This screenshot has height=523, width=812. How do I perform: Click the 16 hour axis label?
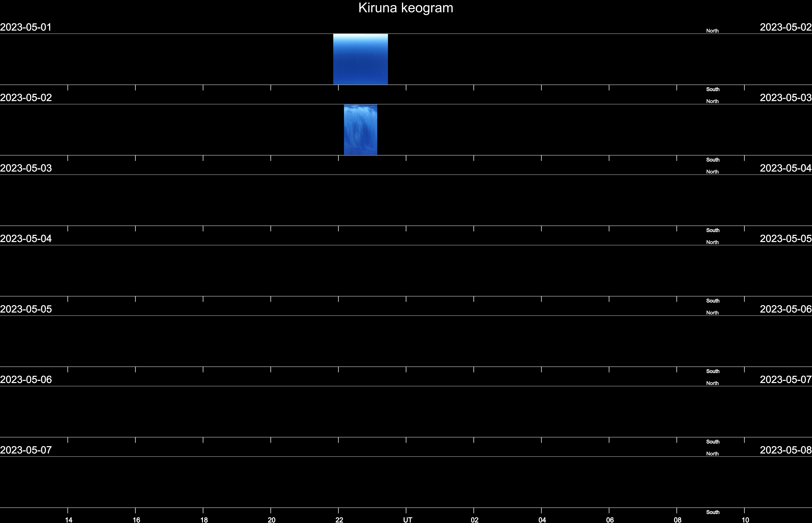coord(136,520)
